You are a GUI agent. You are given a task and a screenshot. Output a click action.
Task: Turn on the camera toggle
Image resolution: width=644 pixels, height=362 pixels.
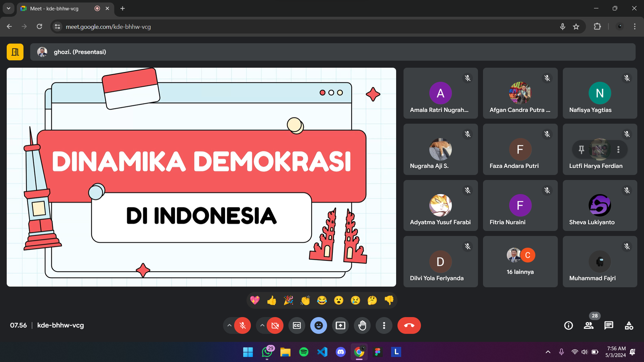pos(275,325)
